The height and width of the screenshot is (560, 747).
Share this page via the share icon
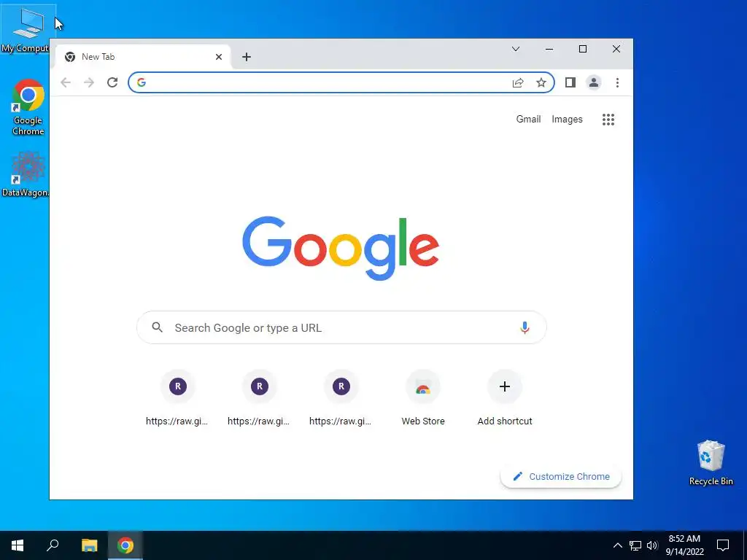click(518, 82)
